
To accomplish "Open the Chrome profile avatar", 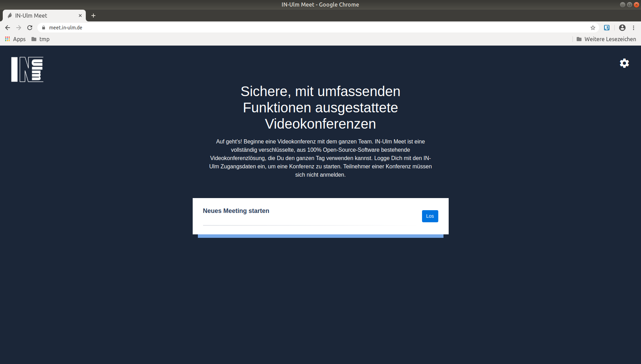I will (622, 28).
